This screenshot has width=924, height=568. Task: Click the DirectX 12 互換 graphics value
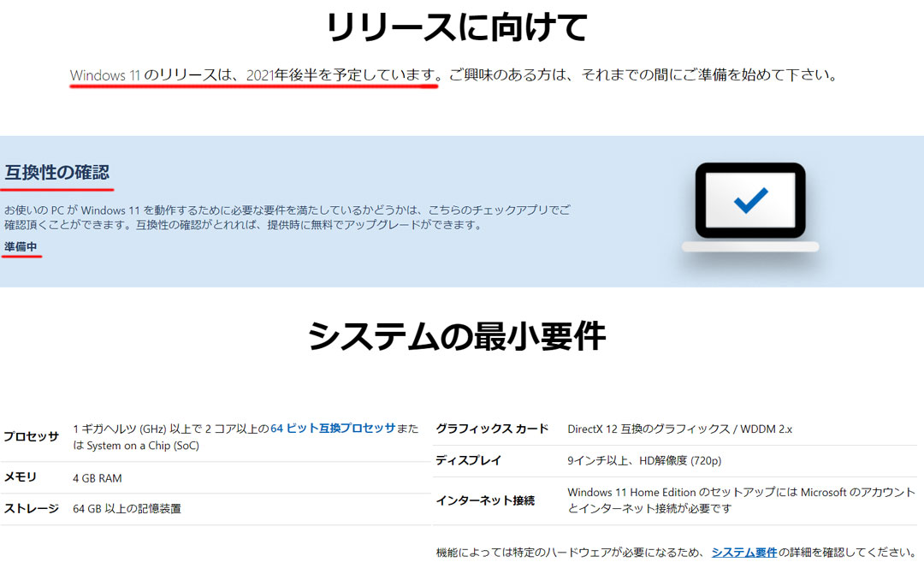pyautogui.click(x=679, y=429)
